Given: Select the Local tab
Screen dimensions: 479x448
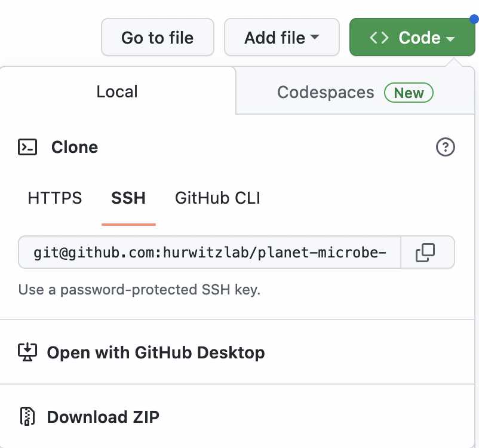Looking at the screenshot, I should (117, 91).
